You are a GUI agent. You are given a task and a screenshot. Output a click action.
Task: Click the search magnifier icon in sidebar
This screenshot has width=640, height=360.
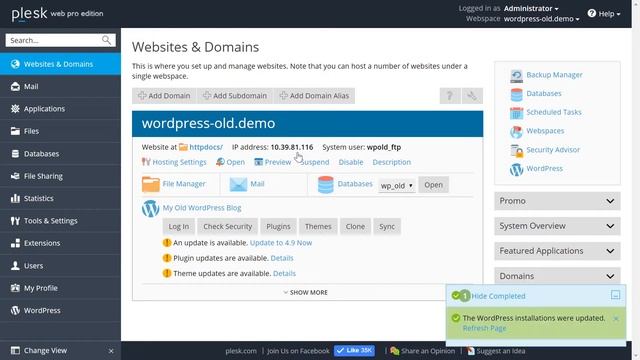(106, 40)
